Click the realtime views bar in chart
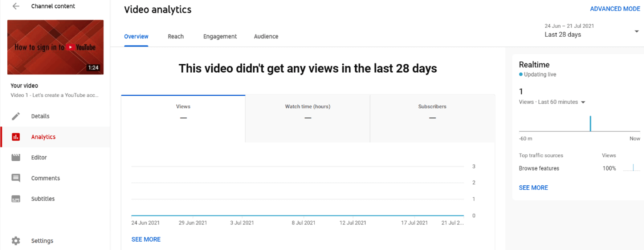The width and height of the screenshot is (644, 250). [590, 124]
